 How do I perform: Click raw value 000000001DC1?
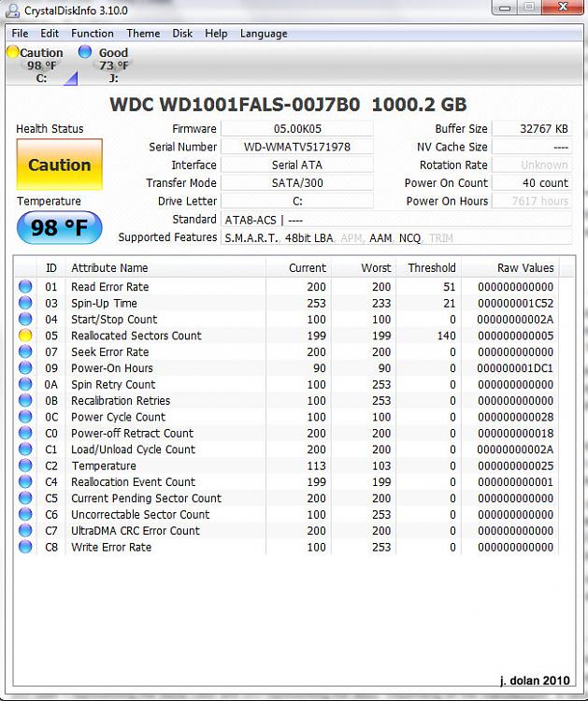(x=515, y=368)
